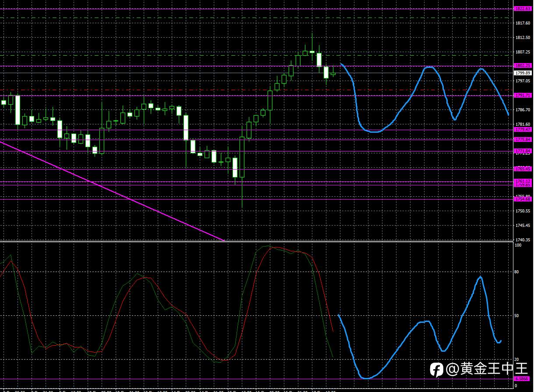Click the 1786.70 price axis value

pos(523,110)
